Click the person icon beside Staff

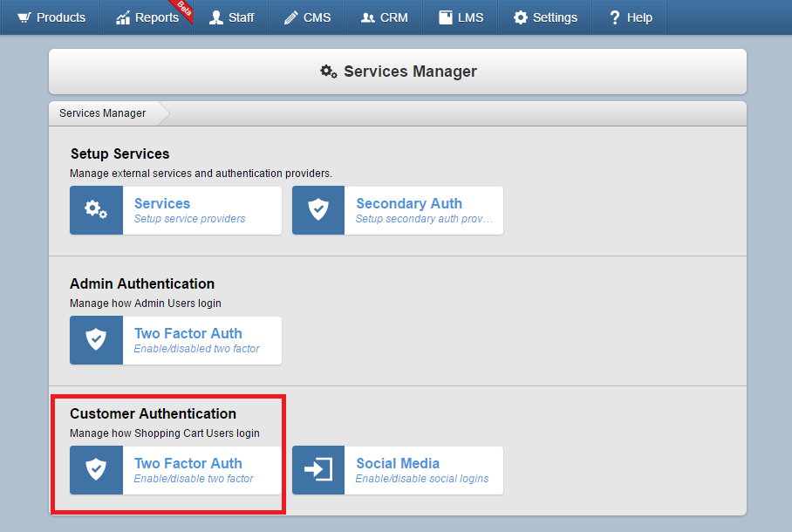[x=216, y=17]
